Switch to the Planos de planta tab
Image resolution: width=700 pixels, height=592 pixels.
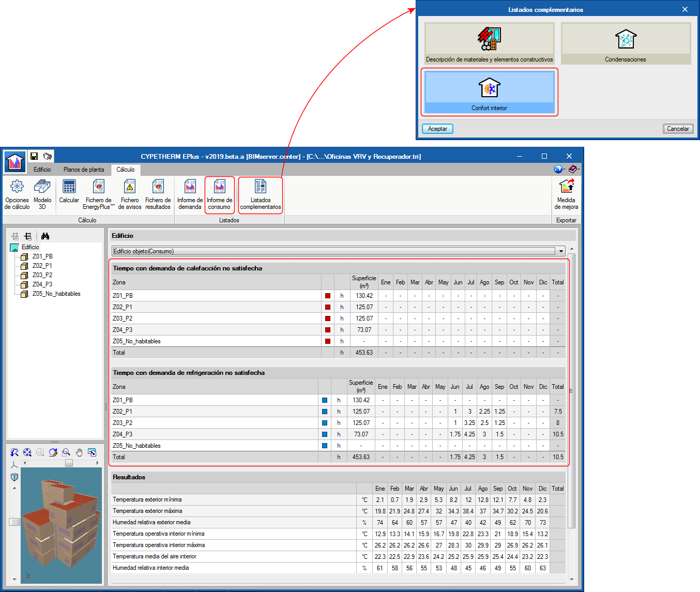click(84, 170)
